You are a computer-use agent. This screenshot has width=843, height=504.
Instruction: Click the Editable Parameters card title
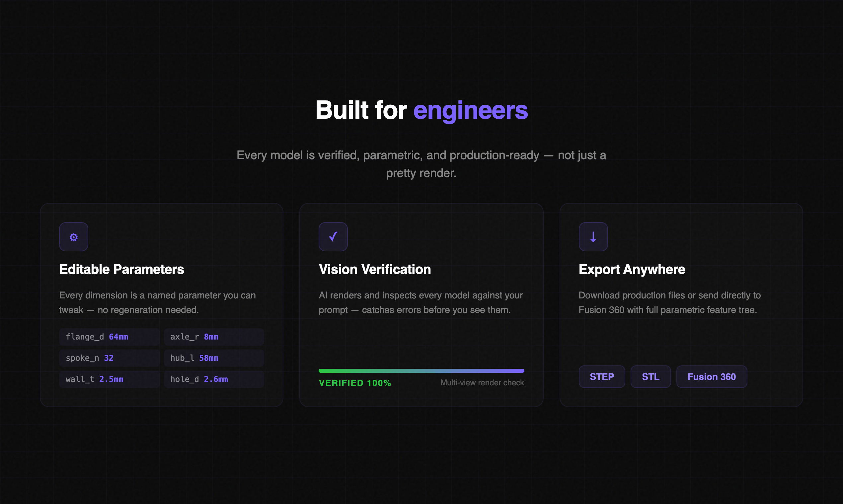(x=121, y=269)
